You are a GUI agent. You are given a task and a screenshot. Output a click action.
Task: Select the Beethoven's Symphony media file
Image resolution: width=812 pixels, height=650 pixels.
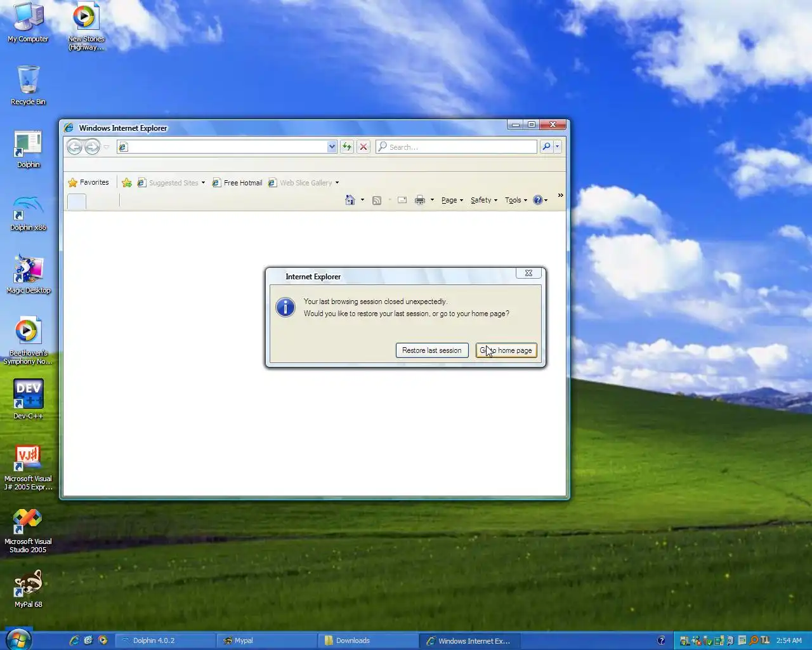click(28, 340)
